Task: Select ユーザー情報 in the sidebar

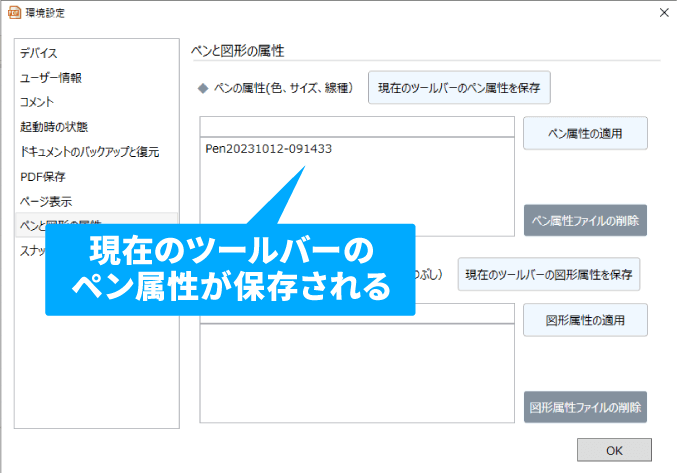Action: [x=51, y=77]
